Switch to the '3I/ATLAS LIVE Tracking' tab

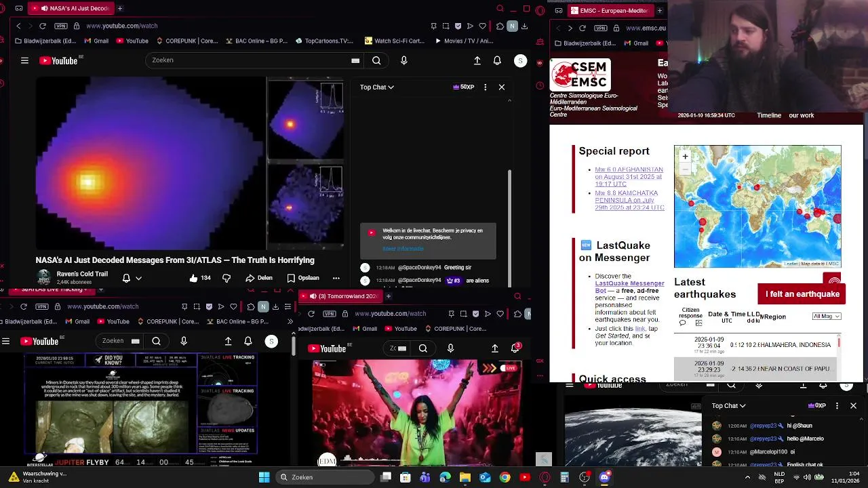(53, 289)
